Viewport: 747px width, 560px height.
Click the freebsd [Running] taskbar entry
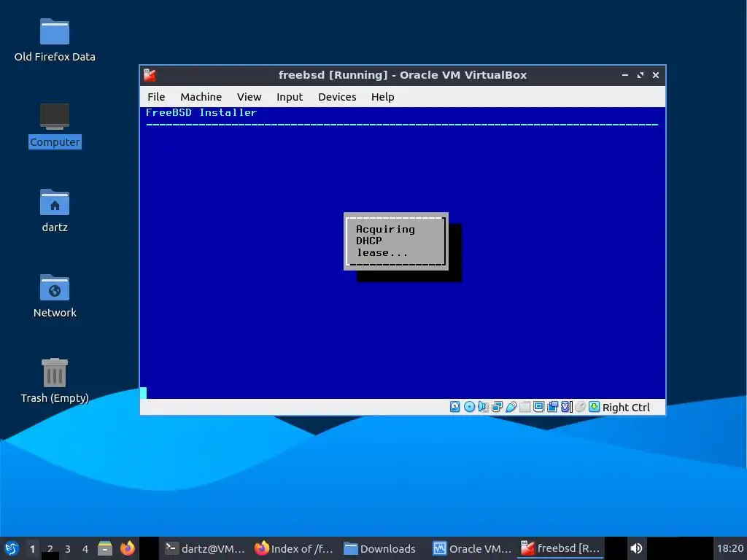point(560,548)
